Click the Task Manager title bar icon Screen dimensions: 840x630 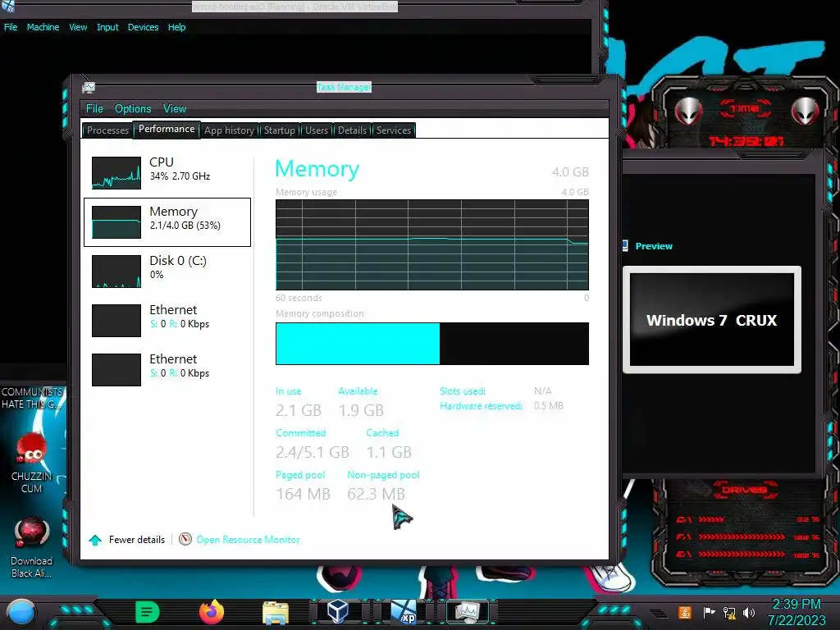[89, 88]
